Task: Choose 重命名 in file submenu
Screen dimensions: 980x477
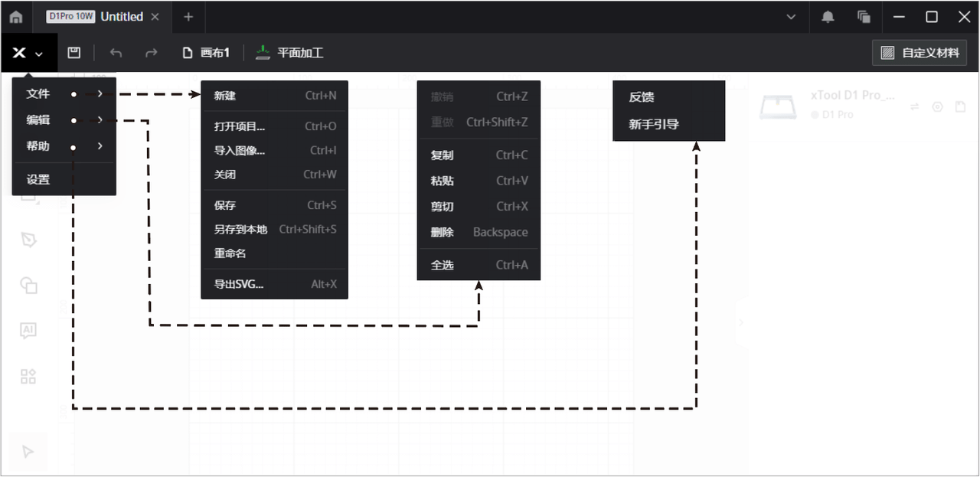Action: (x=274, y=253)
